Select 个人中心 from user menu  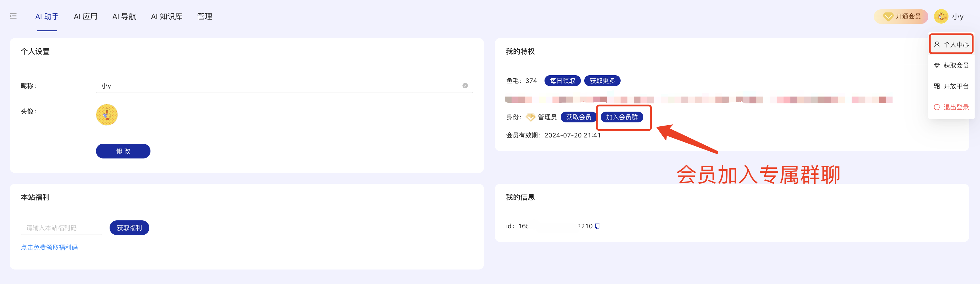[951, 45]
